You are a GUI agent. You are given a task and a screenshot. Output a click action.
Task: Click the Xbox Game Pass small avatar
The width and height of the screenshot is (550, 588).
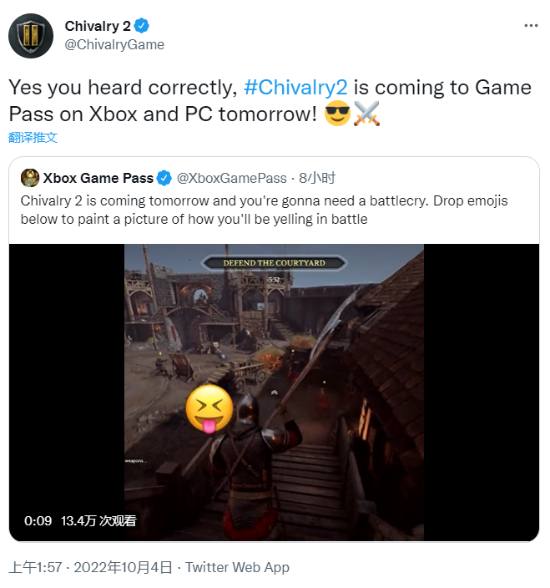coord(30,178)
